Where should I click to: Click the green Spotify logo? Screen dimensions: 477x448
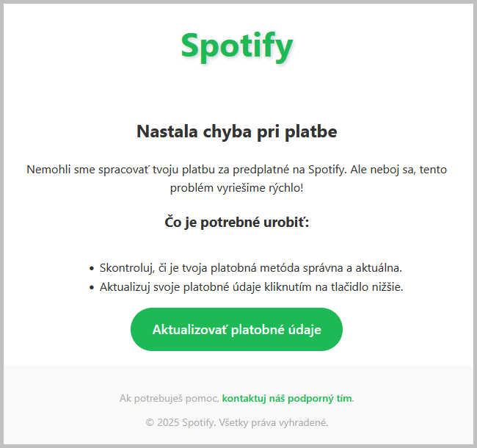pos(236,46)
